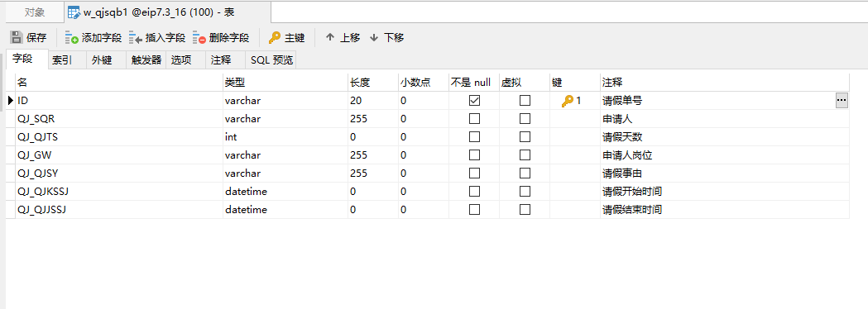The image size is (868, 309).
Task: Click the Move Up (上移) arrow
Action: 330,37
